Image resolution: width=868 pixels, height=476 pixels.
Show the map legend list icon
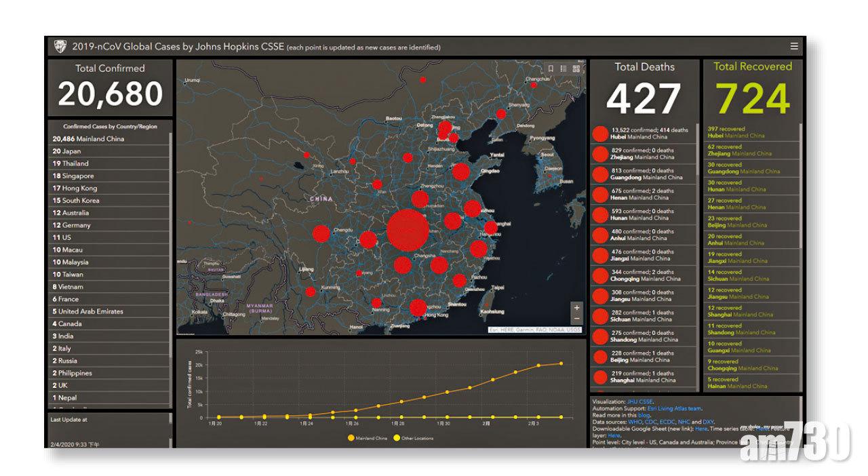point(564,68)
